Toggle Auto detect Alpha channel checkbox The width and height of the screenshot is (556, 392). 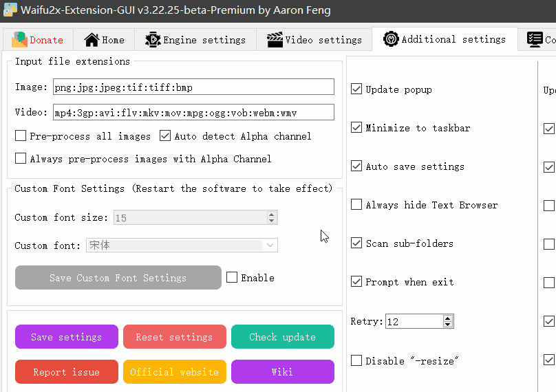[165, 135]
